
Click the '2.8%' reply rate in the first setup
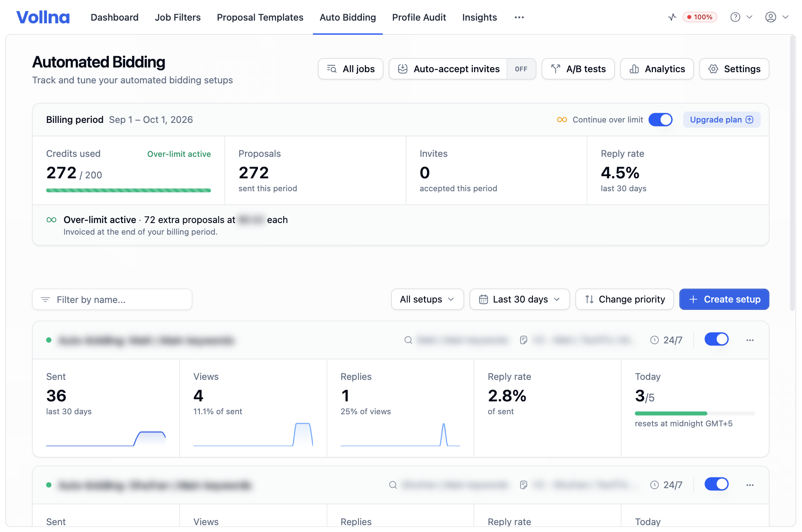click(x=507, y=396)
